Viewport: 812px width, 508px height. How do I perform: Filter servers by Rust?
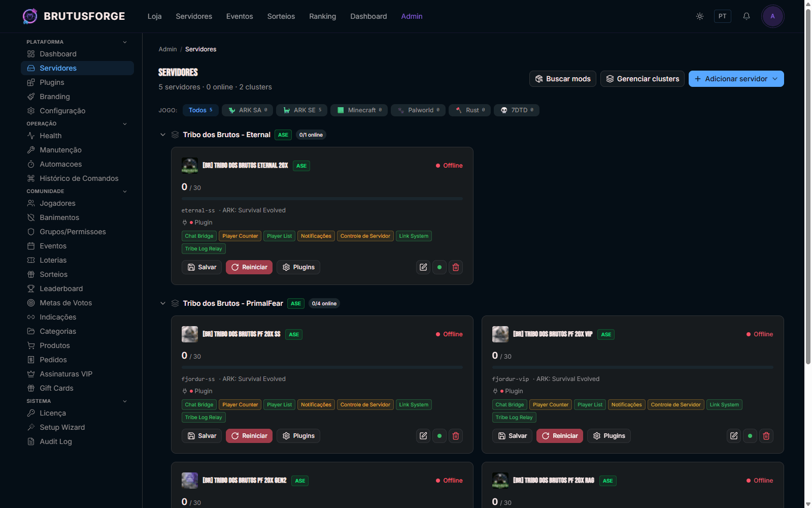tap(470, 110)
